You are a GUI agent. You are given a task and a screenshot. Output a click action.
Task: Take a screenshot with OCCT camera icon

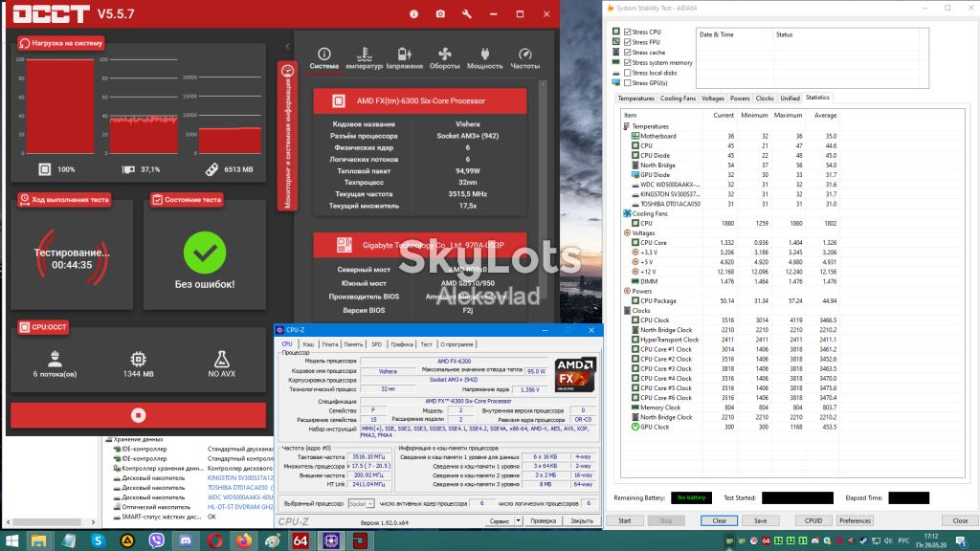[x=440, y=13]
